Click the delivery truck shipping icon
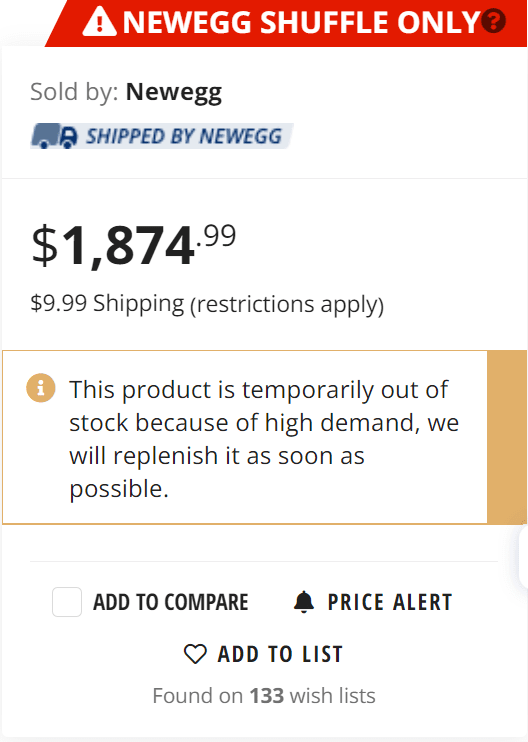This screenshot has height=742, width=528. pos(54,136)
